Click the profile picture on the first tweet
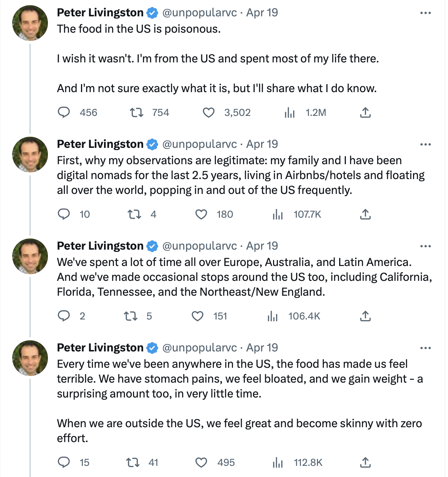Image resolution: width=448 pixels, height=477 pixels. (x=30, y=23)
